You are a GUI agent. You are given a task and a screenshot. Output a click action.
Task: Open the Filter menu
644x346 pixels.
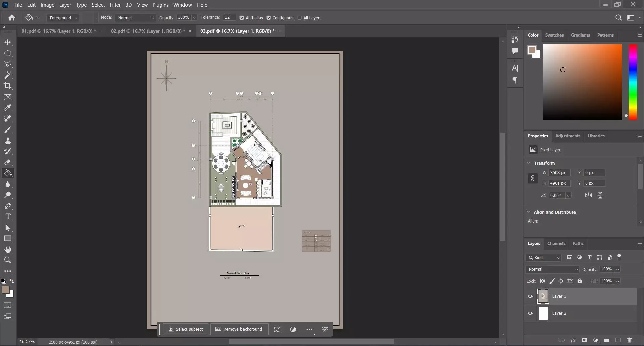pyautogui.click(x=115, y=5)
